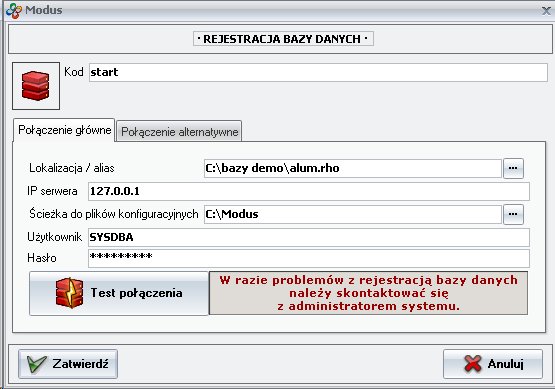Close the Modus window
Screen dimensions: 555x389
pos(547,11)
